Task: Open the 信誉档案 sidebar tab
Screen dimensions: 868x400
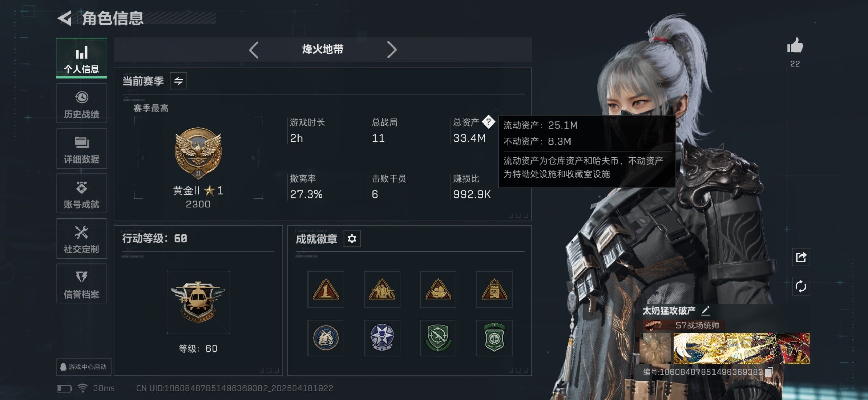Action: [82, 283]
